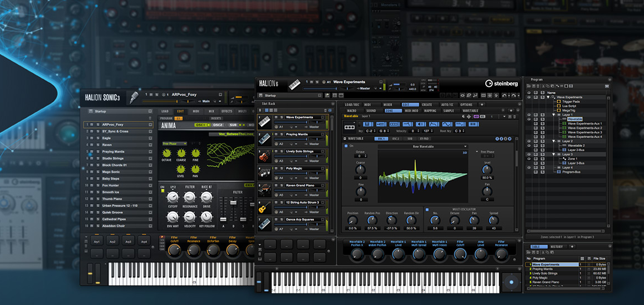Click the trash icon above HALion Sonic slot list
The image size is (644, 305).
[x=150, y=118]
